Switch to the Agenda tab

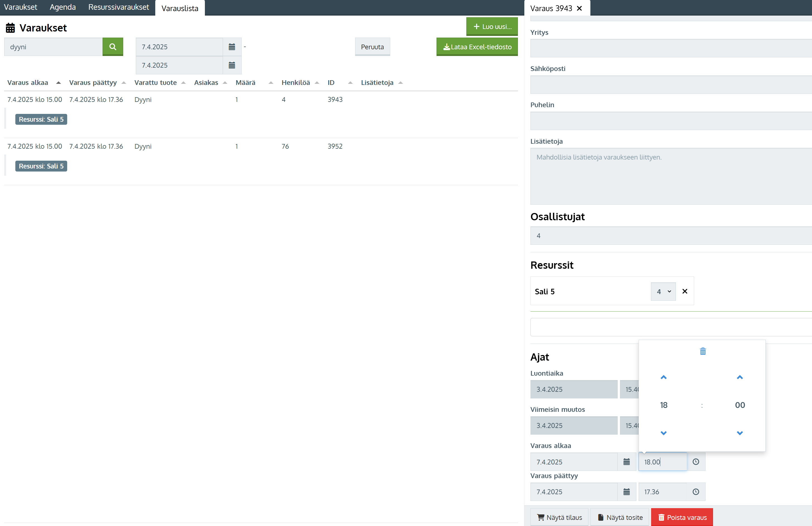(63, 7)
